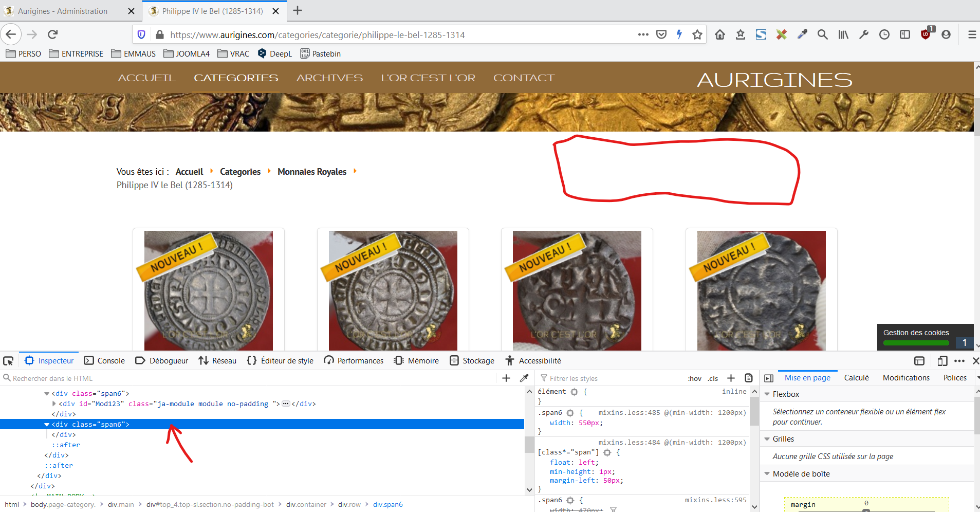The width and height of the screenshot is (980, 512).
Task: Toggle responsive design mode
Action: [942, 361]
